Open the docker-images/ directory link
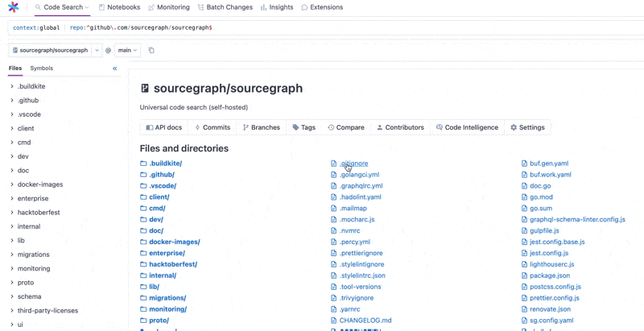This screenshot has height=331, width=644. 175,242
